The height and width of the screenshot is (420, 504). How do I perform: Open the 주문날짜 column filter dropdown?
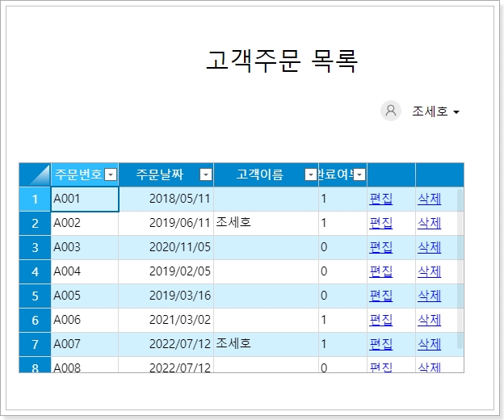click(206, 174)
